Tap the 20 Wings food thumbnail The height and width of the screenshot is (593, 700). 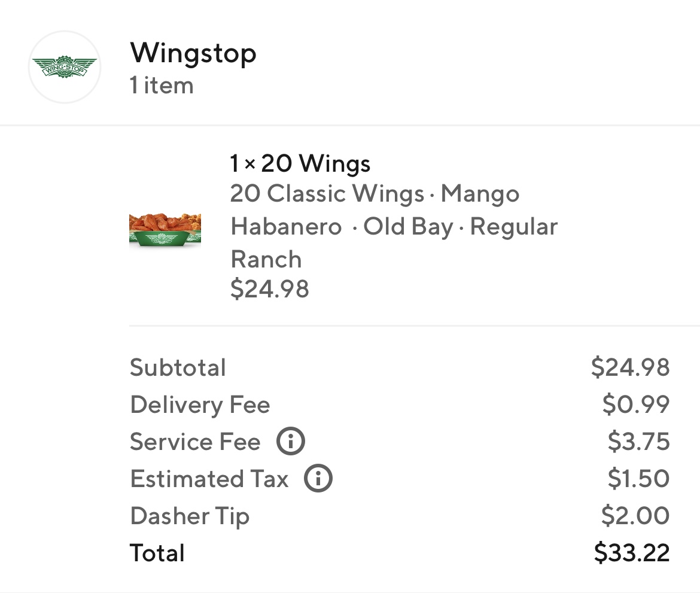(x=165, y=230)
